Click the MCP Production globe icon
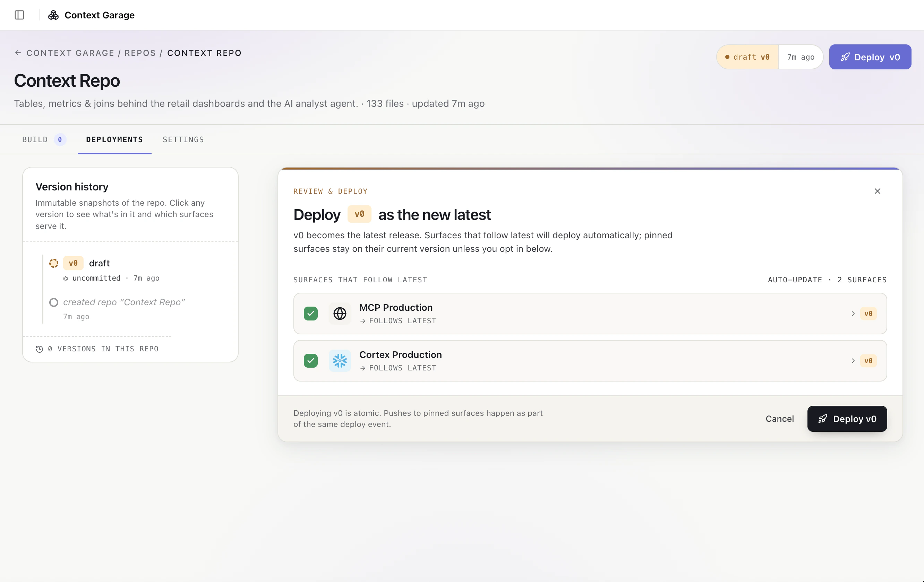 point(340,314)
